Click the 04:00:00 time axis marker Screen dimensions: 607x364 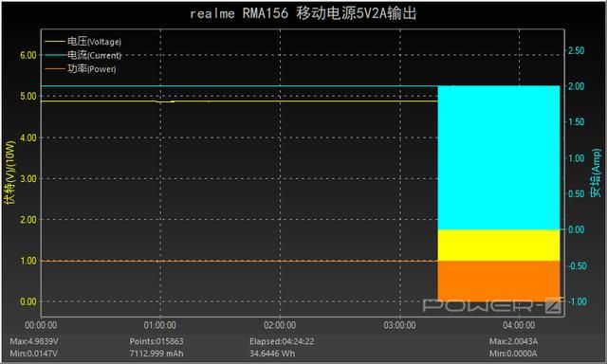tap(519, 325)
